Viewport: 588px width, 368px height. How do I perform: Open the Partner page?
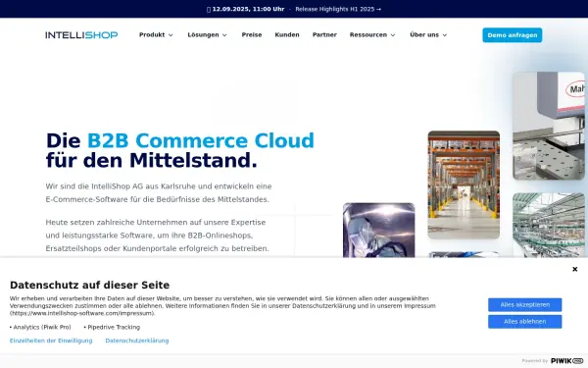324,35
